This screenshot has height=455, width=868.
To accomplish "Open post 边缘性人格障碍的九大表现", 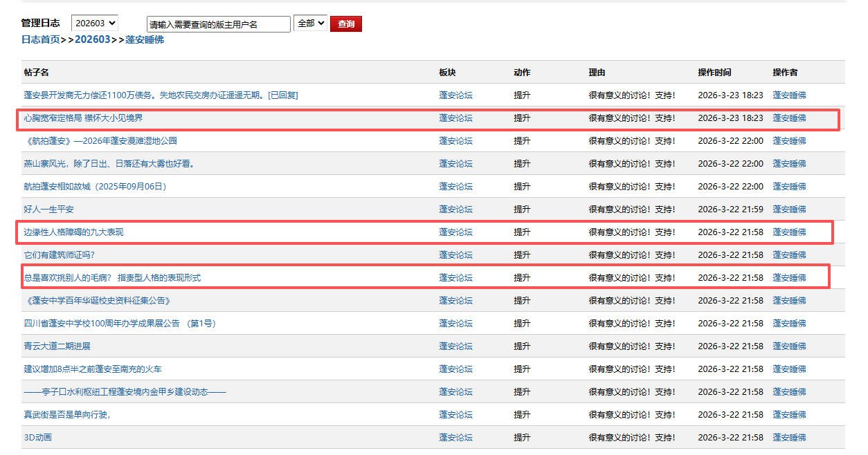I will 73,232.
